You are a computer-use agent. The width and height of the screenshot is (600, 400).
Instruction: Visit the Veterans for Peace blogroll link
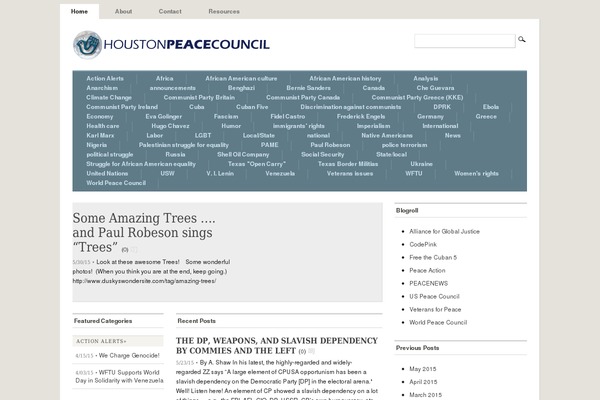(435, 310)
